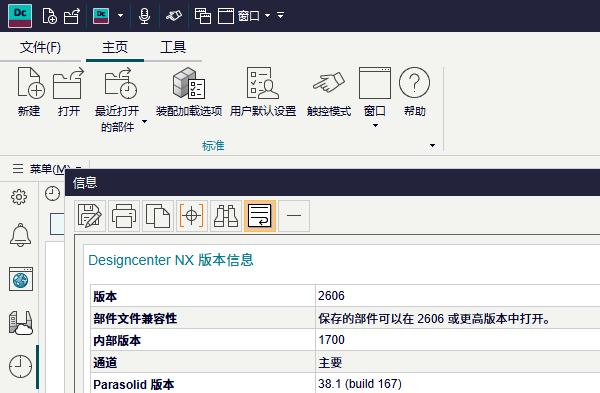Click the open folder icon in quick access bar
This screenshot has width=600, height=393.
[x=72, y=16]
